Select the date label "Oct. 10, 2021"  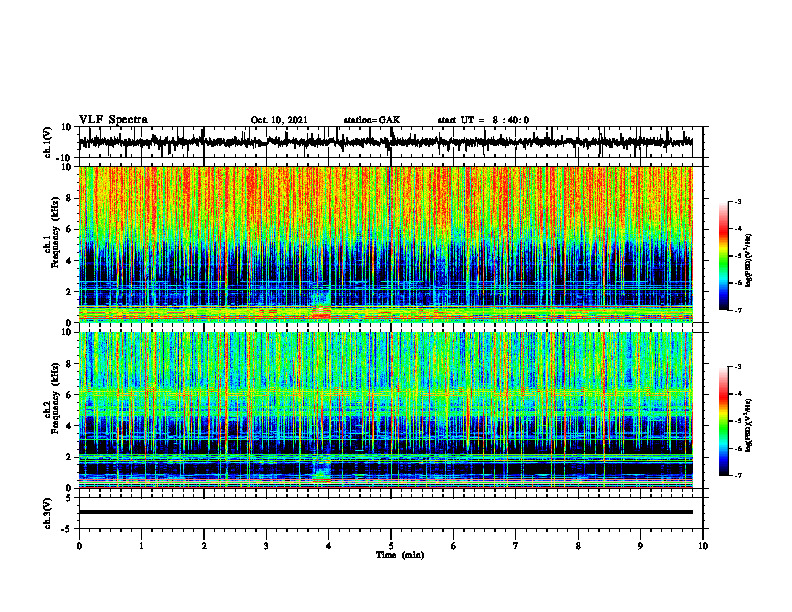[279, 120]
